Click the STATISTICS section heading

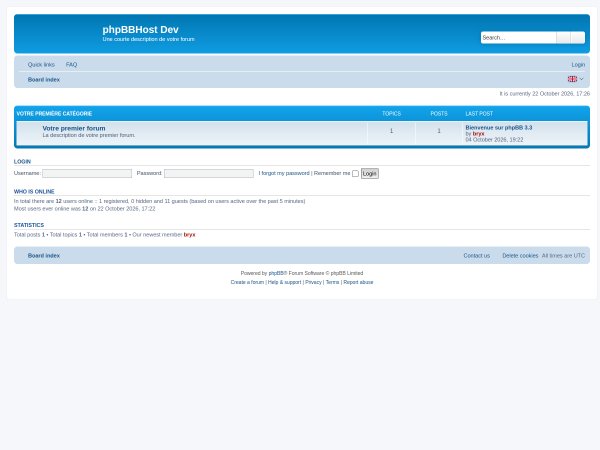(x=29, y=225)
